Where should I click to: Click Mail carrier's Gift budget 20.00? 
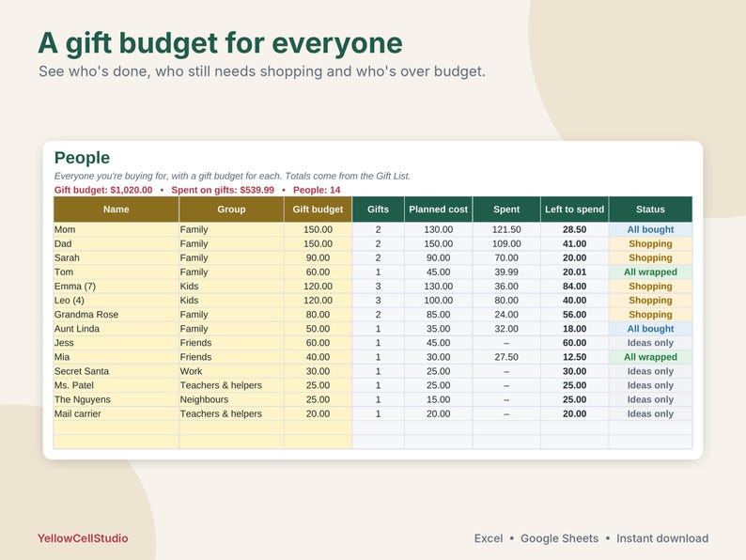[x=318, y=414]
